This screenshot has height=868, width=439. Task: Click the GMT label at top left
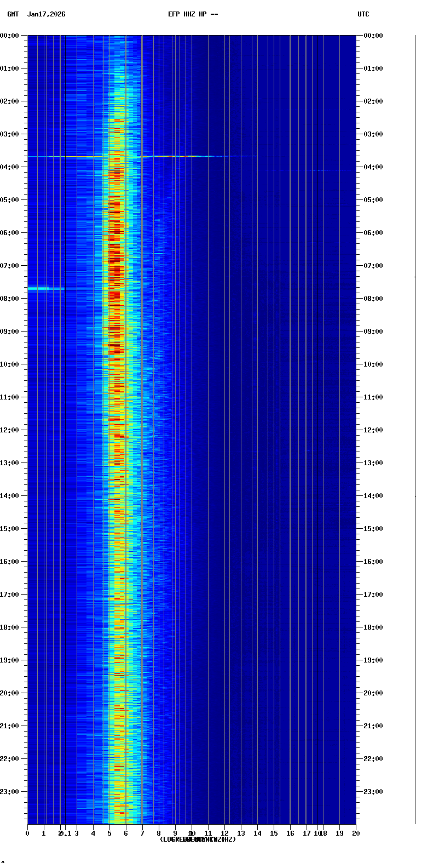point(13,14)
